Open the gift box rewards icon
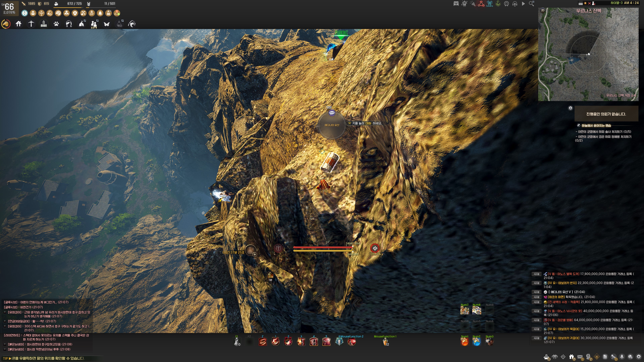This screenshot has height=362, width=644. click(572, 357)
